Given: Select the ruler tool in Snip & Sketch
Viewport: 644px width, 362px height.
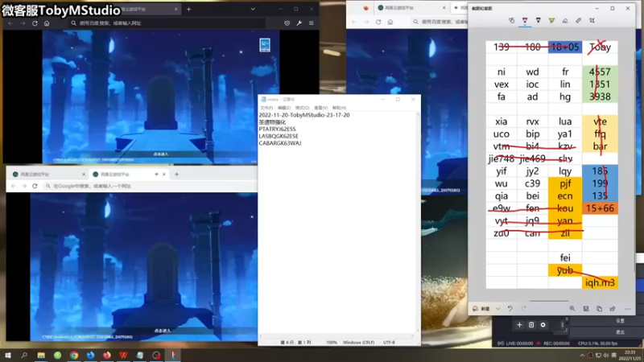Looking at the screenshot, I should [x=578, y=20].
